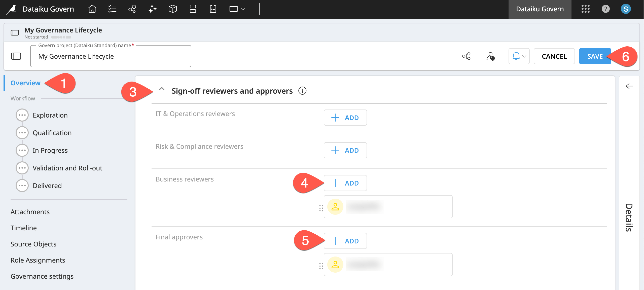
Task: Open the graph relations icon near Cancel
Action: point(466,56)
